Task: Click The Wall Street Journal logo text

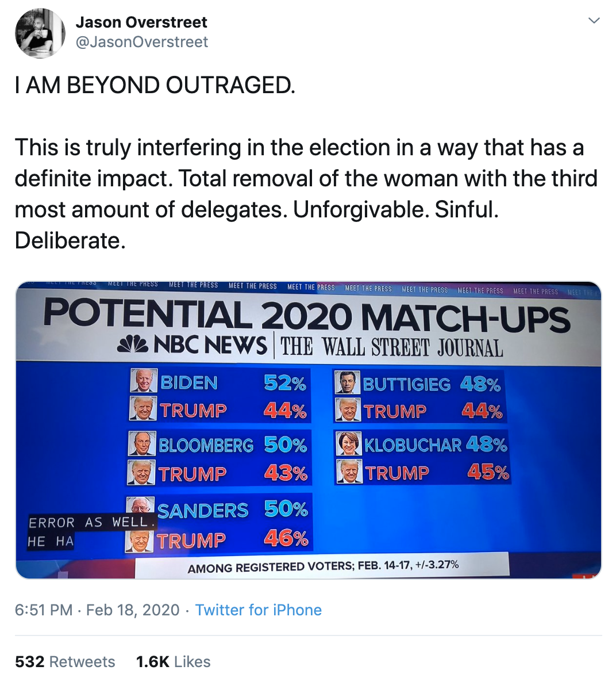Action: click(391, 347)
